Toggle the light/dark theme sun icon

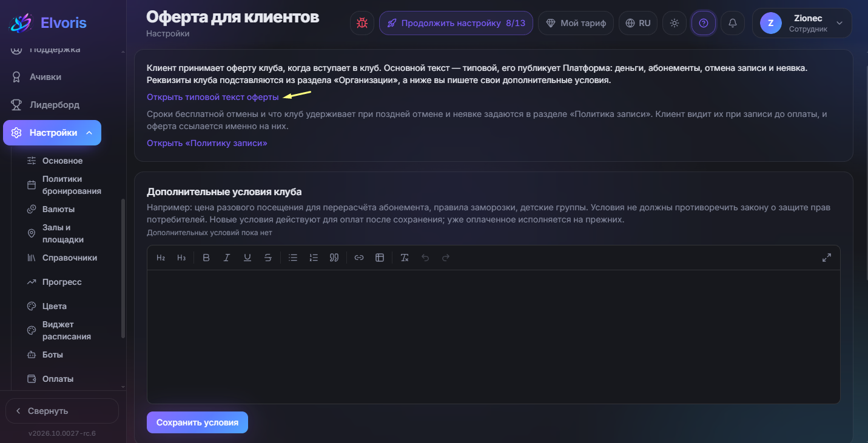pyautogui.click(x=675, y=23)
